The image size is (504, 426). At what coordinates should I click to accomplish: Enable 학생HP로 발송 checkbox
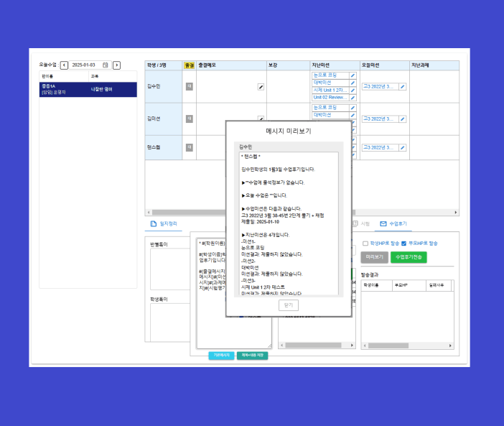[365, 244]
